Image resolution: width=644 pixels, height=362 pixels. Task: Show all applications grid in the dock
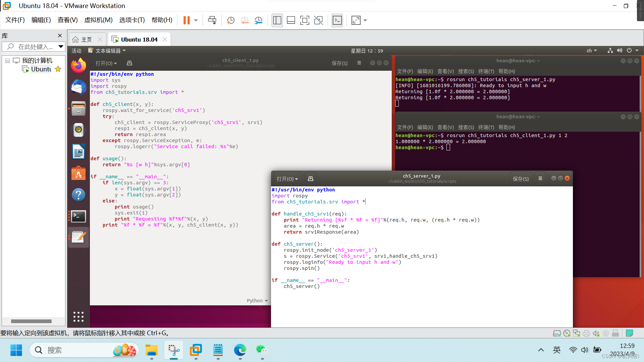(78, 317)
